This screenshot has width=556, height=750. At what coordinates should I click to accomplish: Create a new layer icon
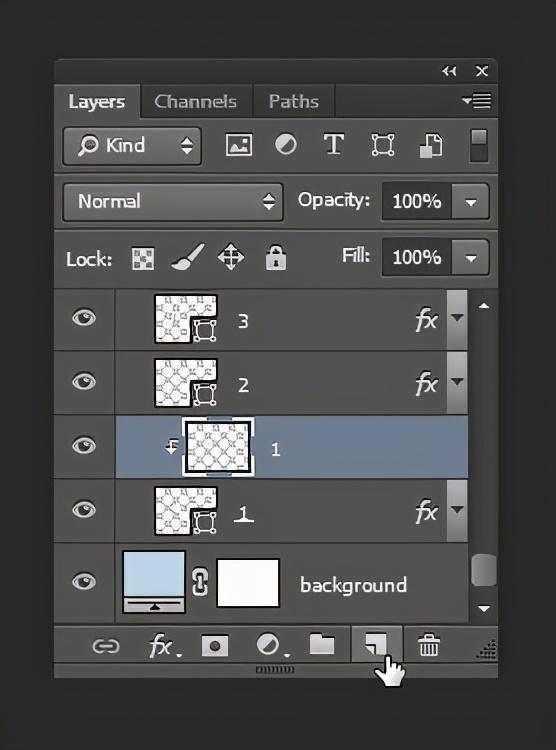(377, 644)
